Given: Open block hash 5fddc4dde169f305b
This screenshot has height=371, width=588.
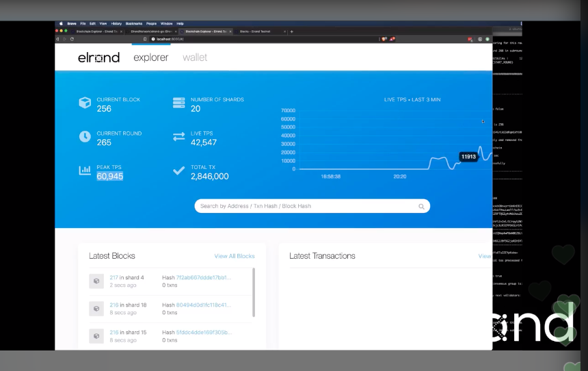Looking at the screenshot, I should pos(204,332).
